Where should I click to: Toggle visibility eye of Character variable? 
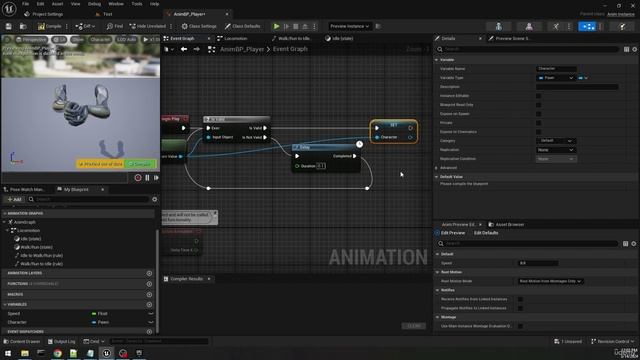[x=151, y=322]
